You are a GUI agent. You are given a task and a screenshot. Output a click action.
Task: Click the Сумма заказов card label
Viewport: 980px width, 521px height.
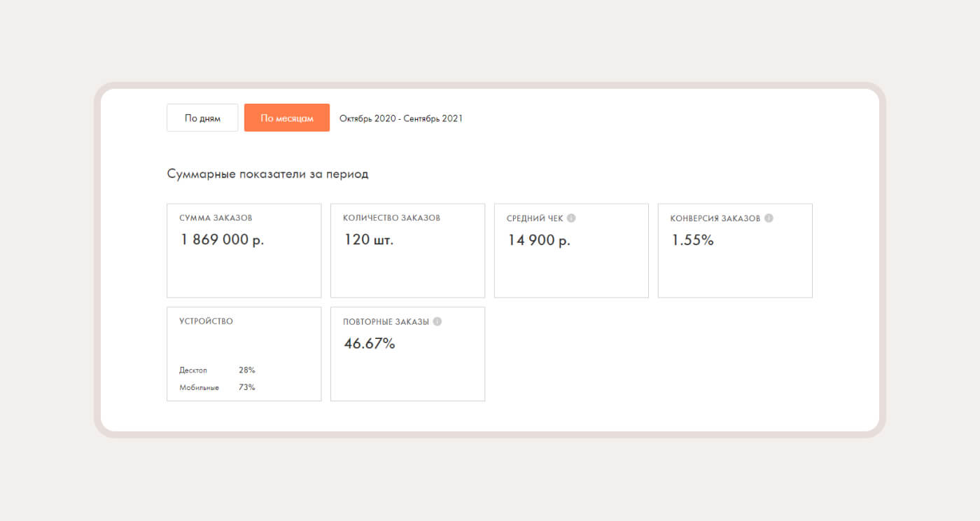tap(216, 218)
